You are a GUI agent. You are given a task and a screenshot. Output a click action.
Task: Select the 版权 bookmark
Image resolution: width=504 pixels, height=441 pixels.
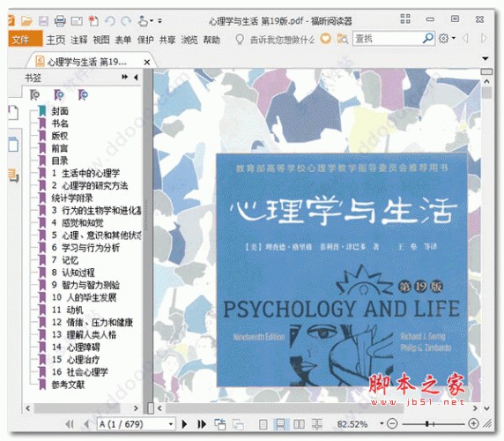[60, 136]
